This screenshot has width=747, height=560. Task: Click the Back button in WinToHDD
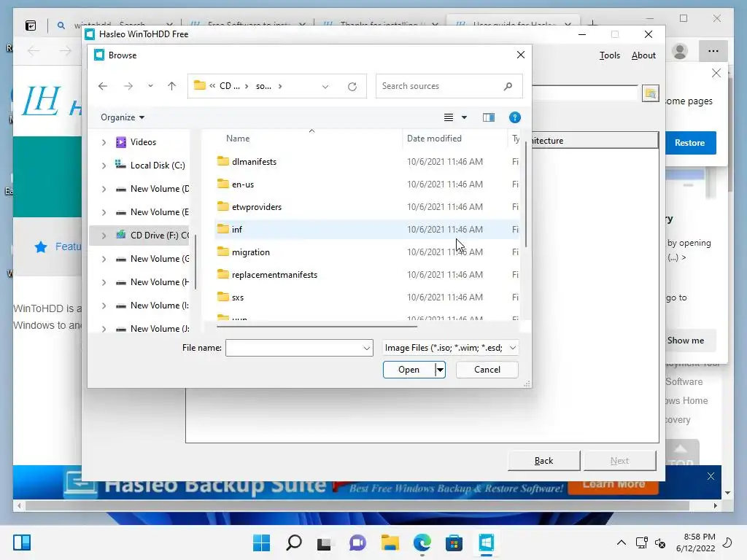[x=543, y=461]
